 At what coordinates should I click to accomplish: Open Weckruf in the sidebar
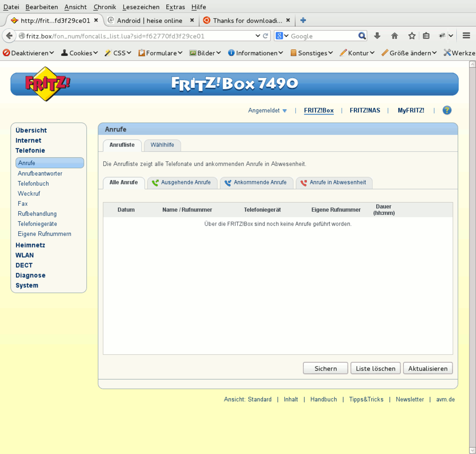[x=29, y=194]
